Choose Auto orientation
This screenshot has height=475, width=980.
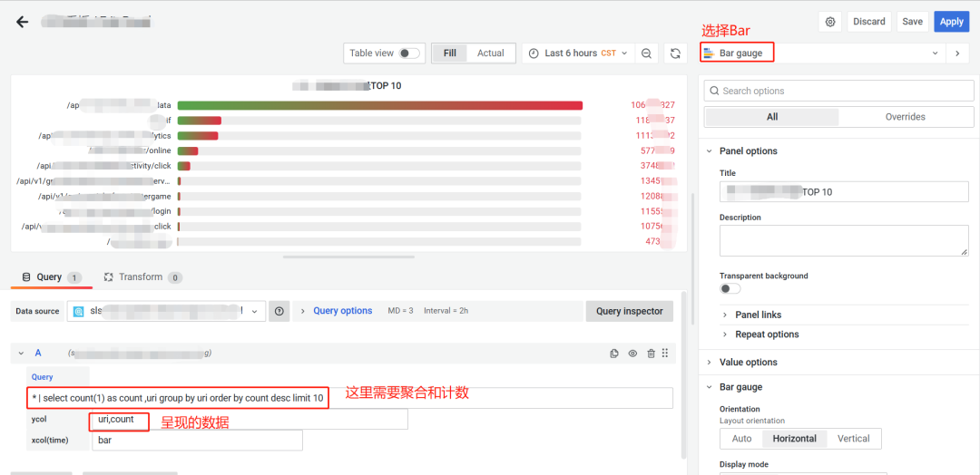tap(741, 438)
